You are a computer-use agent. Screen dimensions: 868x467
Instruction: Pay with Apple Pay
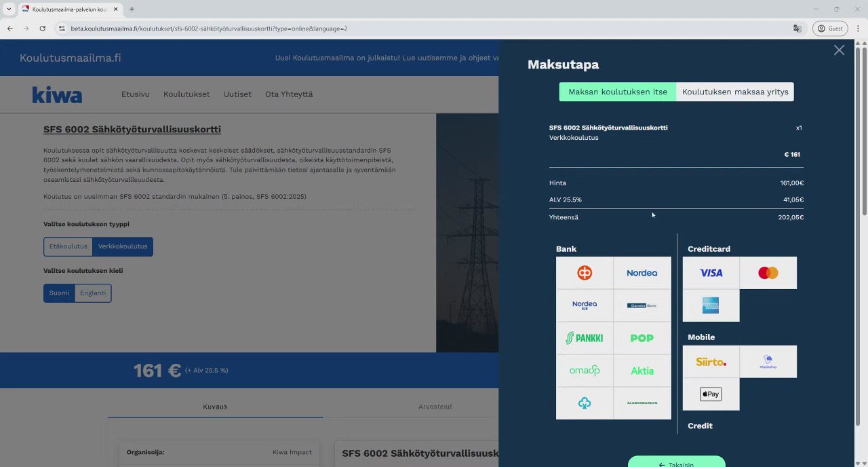pyautogui.click(x=711, y=394)
